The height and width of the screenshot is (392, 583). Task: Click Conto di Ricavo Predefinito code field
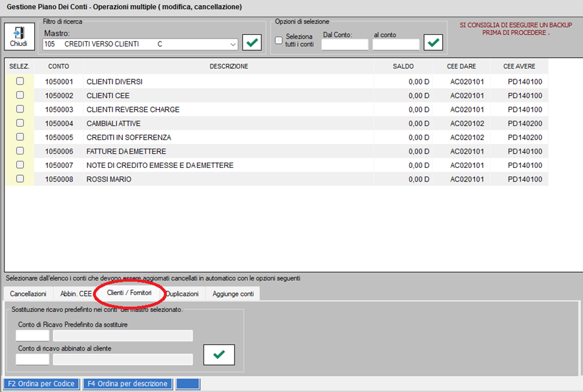click(32, 336)
